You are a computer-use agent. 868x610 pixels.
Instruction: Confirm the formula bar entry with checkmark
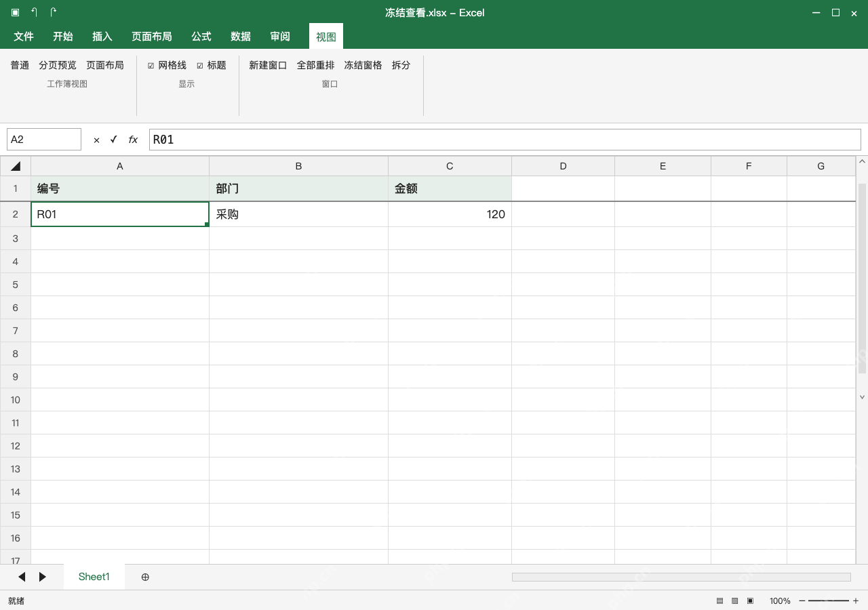113,140
